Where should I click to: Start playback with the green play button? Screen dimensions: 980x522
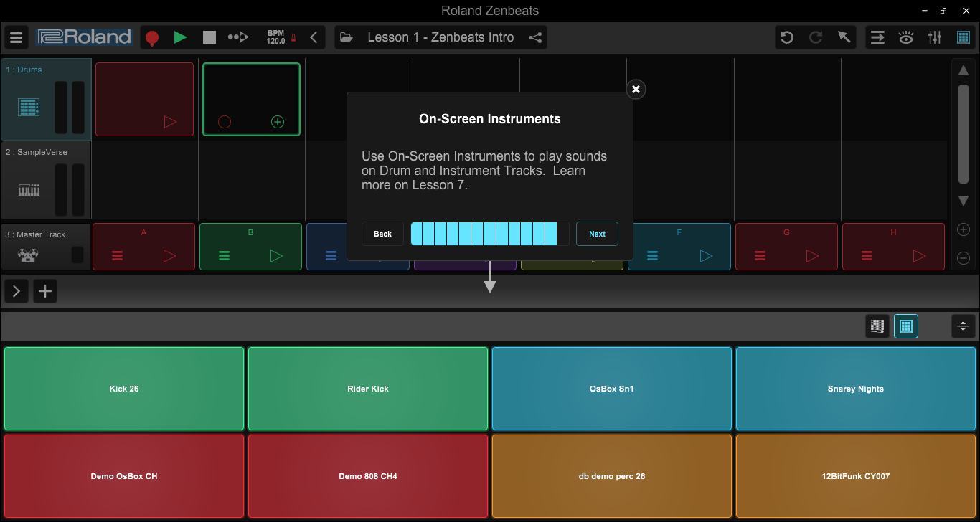coord(181,37)
